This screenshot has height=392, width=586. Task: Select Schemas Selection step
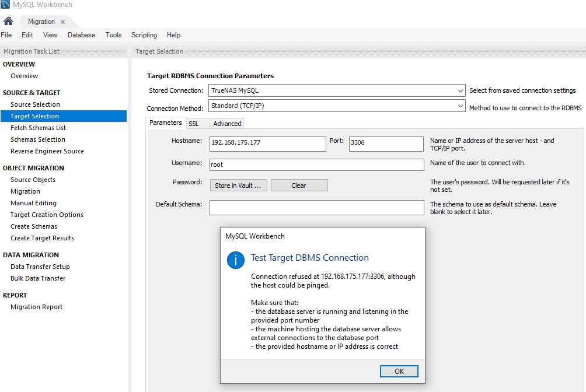[x=38, y=139]
